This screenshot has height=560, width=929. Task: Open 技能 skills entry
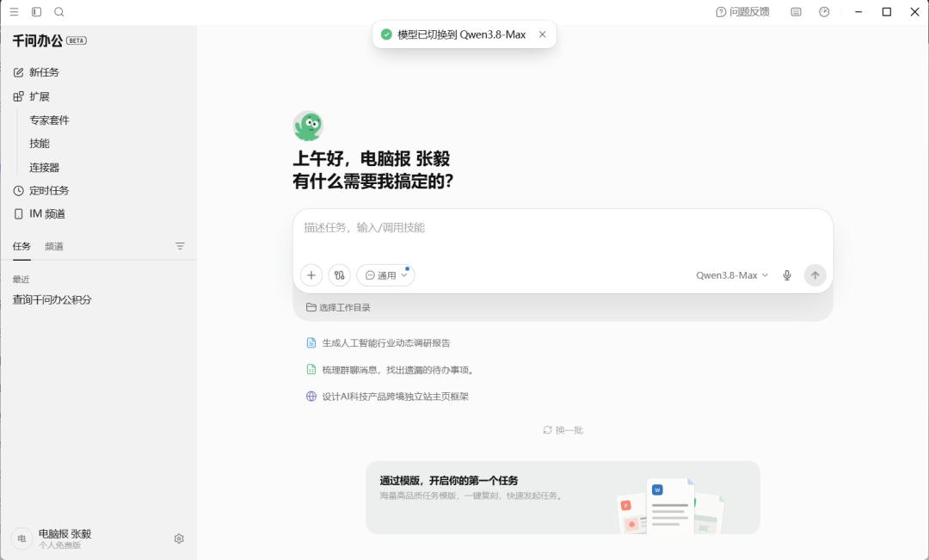[x=40, y=144]
